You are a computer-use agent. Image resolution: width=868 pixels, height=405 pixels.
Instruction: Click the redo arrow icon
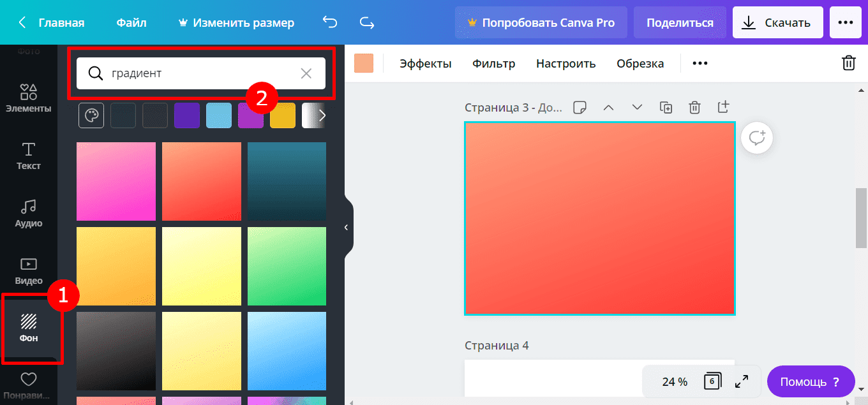[x=367, y=23]
